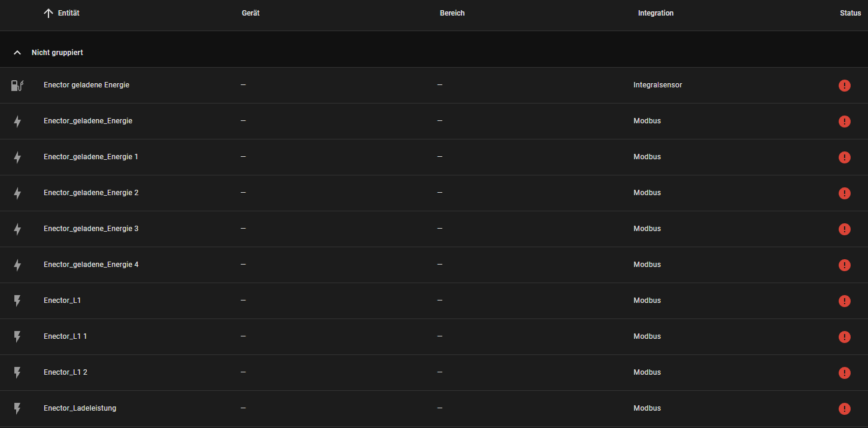Open the Enector_geladene_Energie 2 entity
The height and width of the screenshot is (428, 868).
[x=91, y=193]
